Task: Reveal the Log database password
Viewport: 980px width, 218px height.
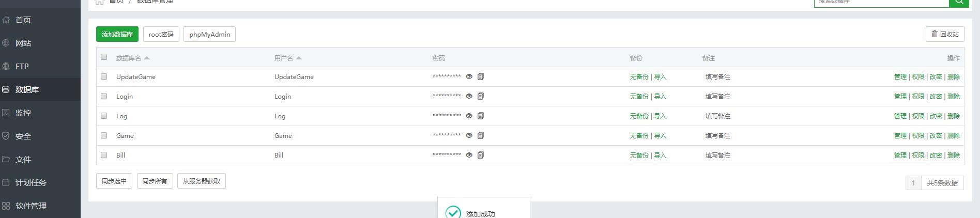Action: pos(469,116)
